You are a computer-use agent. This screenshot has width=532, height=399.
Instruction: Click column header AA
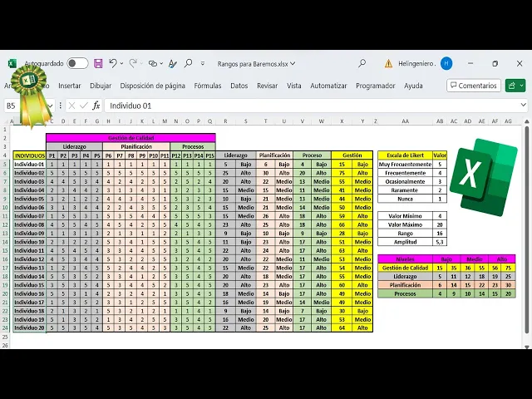pyautogui.click(x=405, y=121)
